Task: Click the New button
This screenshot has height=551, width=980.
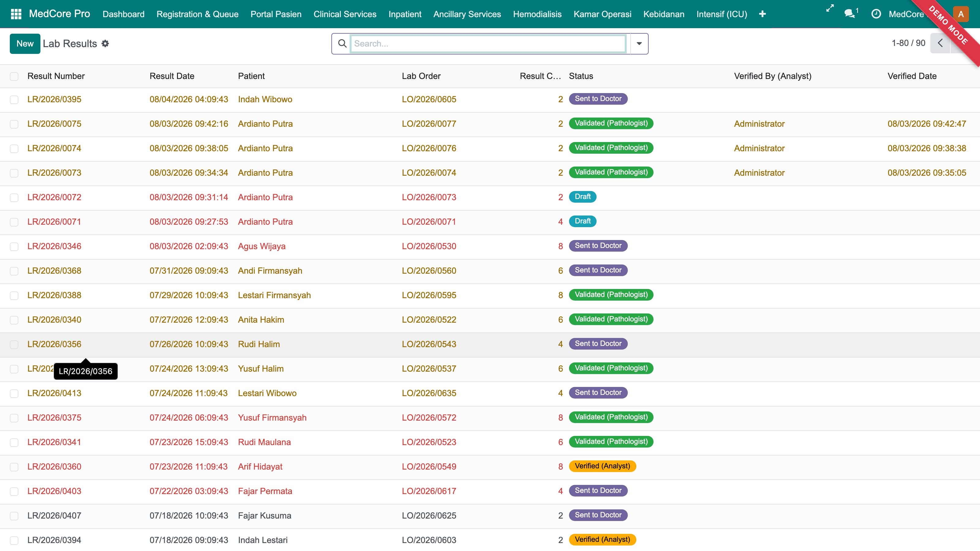Action: click(25, 44)
